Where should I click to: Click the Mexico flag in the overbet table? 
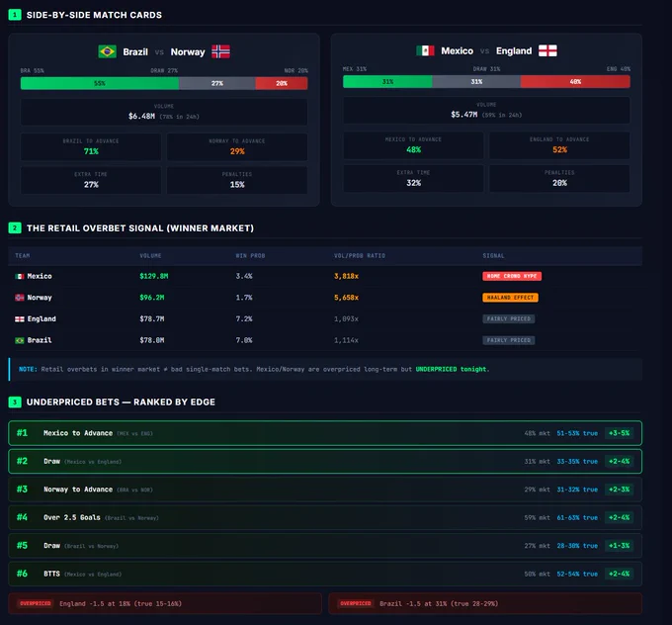[x=20, y=276]
